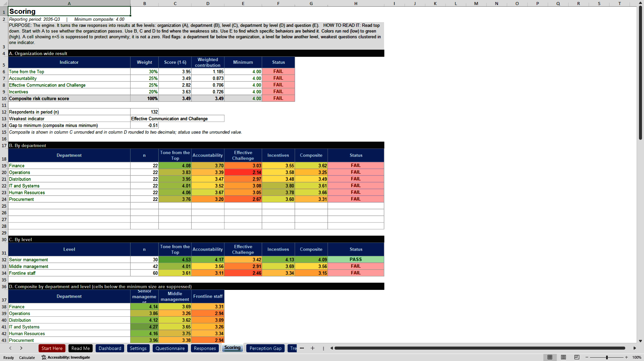The height and width of the screenshot is (361, 644).
Task: Click the vertical scrollbar down arrow
Action: [640, 341]
